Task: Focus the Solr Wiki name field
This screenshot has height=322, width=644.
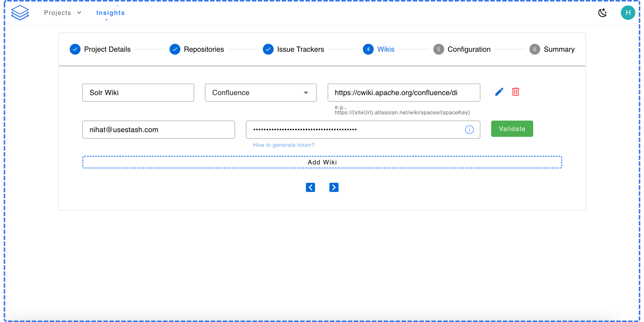Action: [x=138, y=93]
